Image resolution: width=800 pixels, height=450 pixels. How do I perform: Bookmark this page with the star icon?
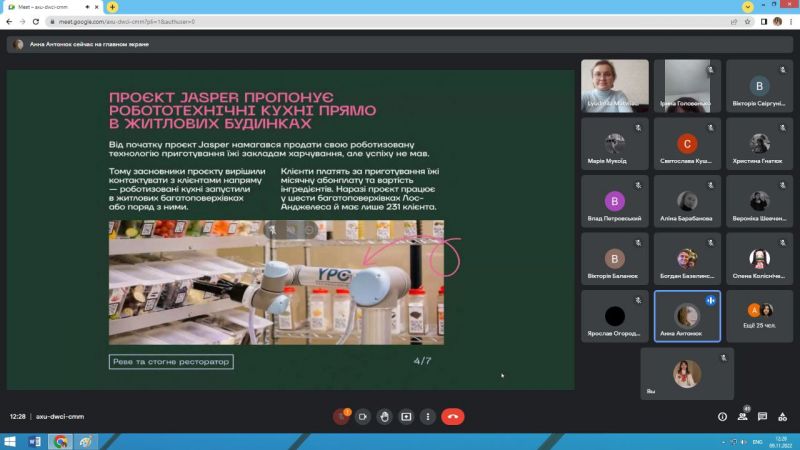[747, 22]
